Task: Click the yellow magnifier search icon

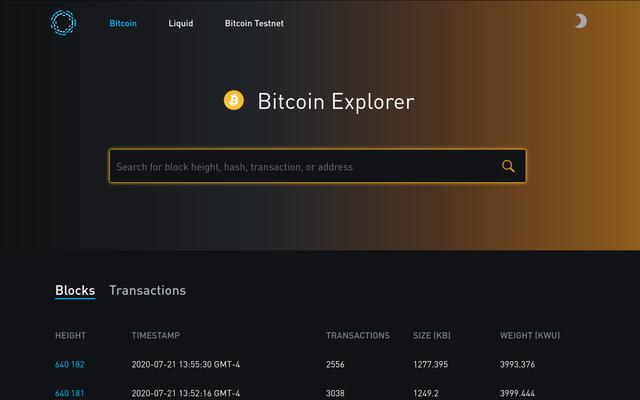Action: (508, 166)
